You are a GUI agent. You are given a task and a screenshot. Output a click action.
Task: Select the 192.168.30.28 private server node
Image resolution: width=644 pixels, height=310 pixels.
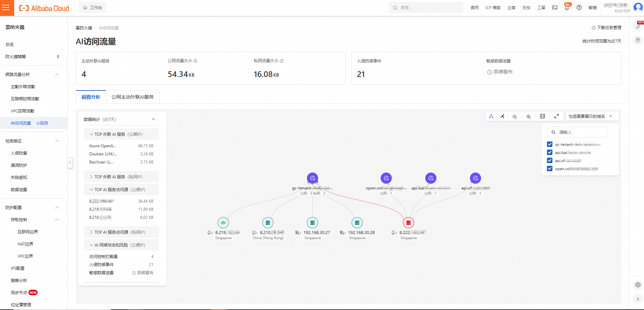point(357,223)
